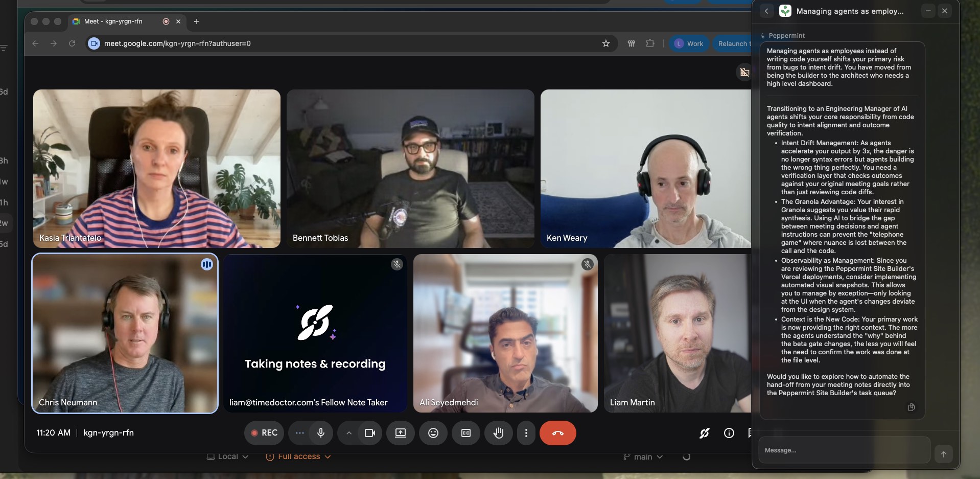Turn off the camera

click(369, 433)
